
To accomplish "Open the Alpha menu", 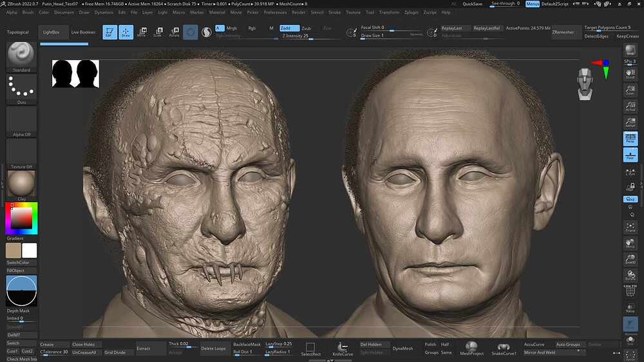I will (12, 12).
